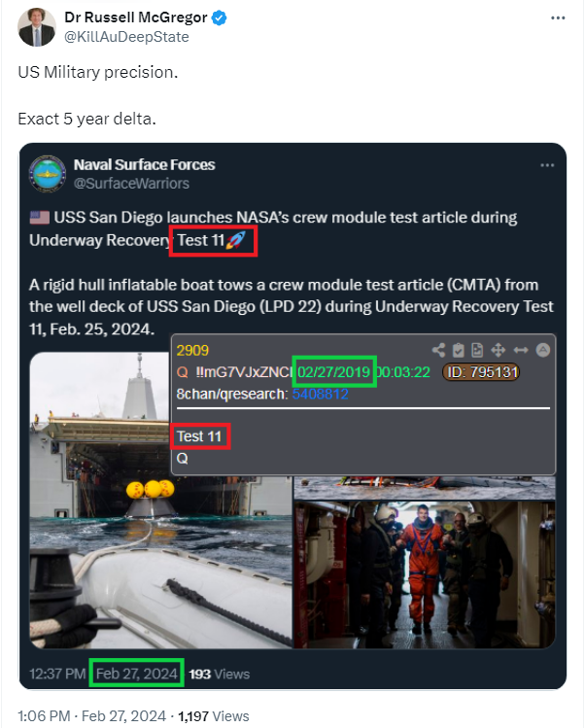Click the yellow post number 2909

pos(192,351)
